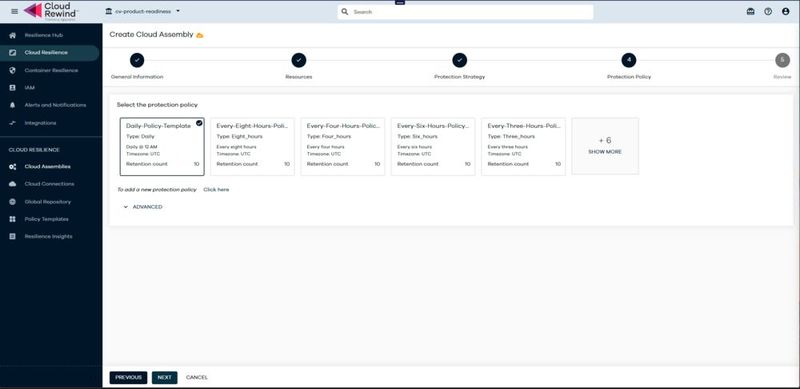This screenshot has height=389, width=800.
Task: Click the Resilience Hub home icon
Action: pyautogui.click(x=13, y=35)
